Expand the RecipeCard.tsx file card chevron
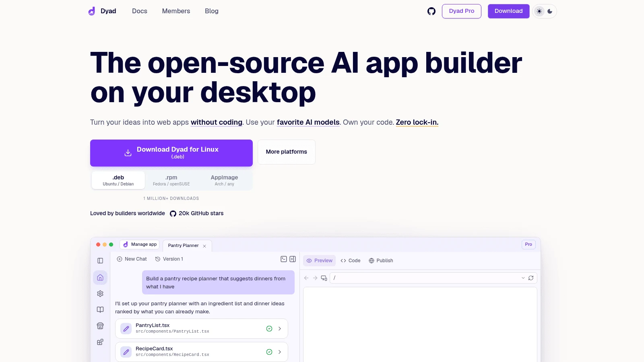 280,352
